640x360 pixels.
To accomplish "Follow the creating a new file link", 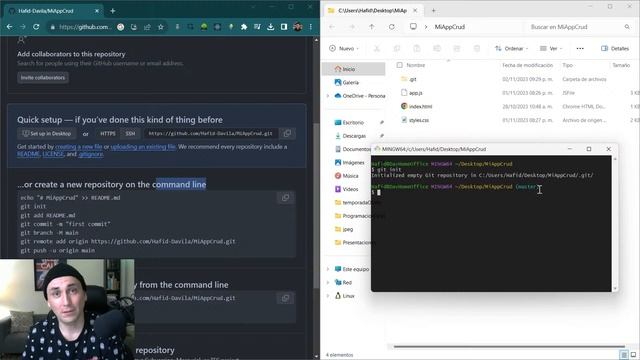I will point(79,147).
